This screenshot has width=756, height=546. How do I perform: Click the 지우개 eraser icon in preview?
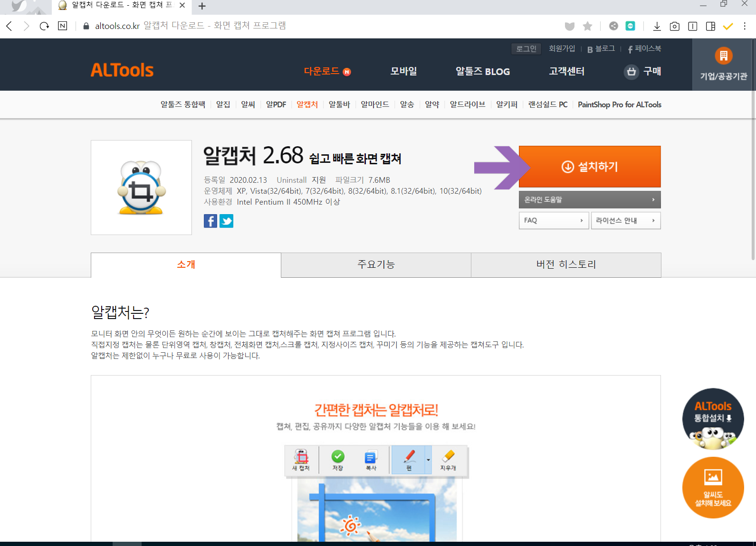point(448,460)
